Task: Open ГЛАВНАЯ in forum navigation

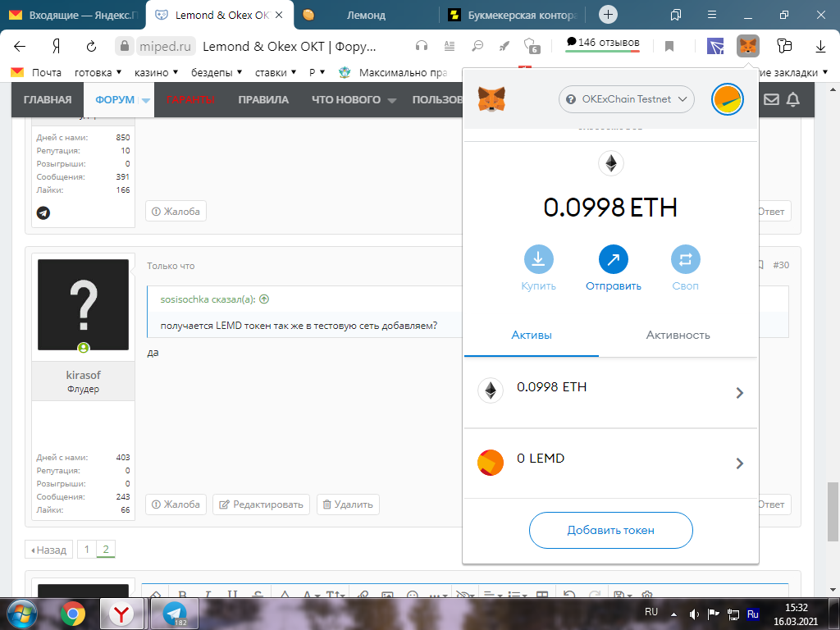Action: [x=47, y=99]
